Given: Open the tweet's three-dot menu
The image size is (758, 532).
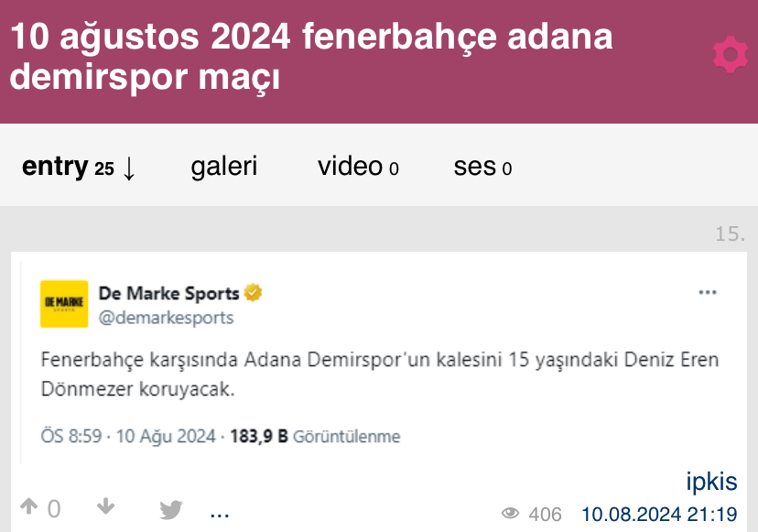Looking at the screenshot, I should 708,292.
